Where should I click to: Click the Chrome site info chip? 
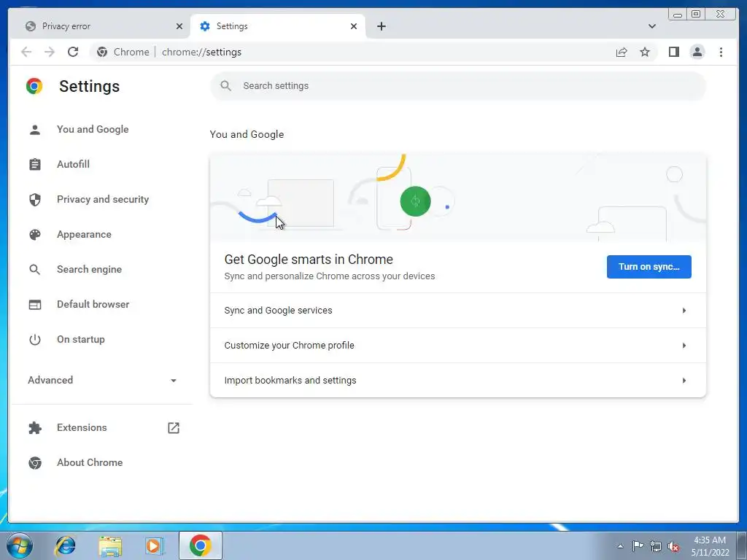[x=123, y=52]
